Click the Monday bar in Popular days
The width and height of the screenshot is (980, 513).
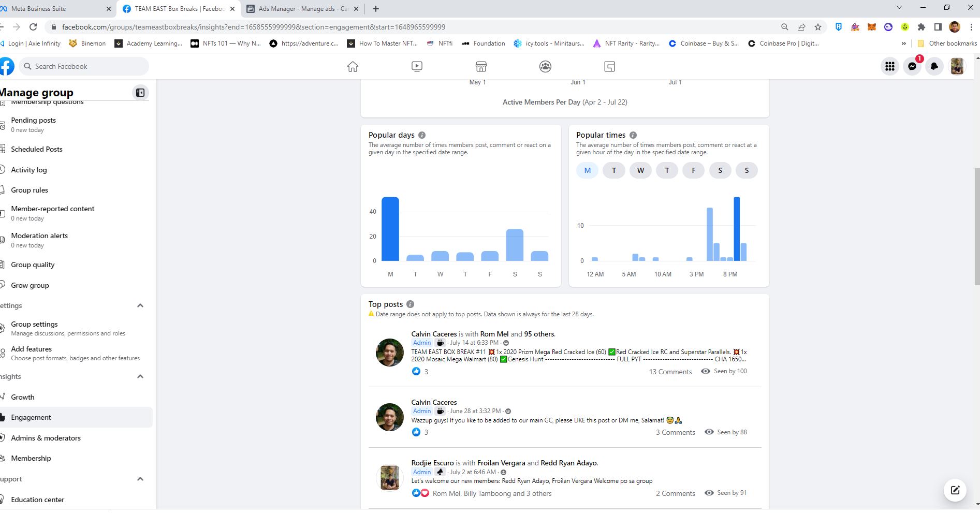pos(390,229)
